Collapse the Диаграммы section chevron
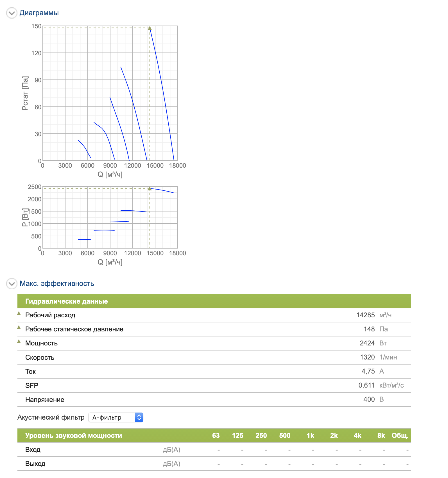The image size is (448, 478). click(12, 13)
